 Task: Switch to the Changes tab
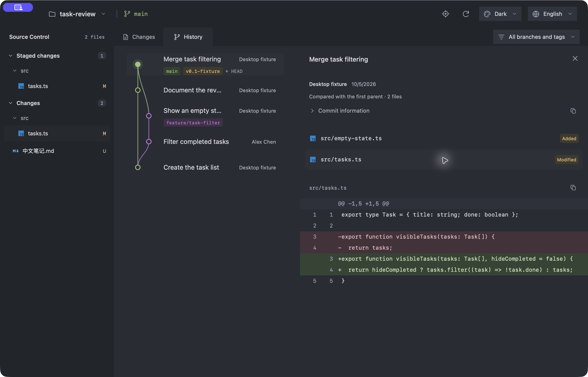139,37
